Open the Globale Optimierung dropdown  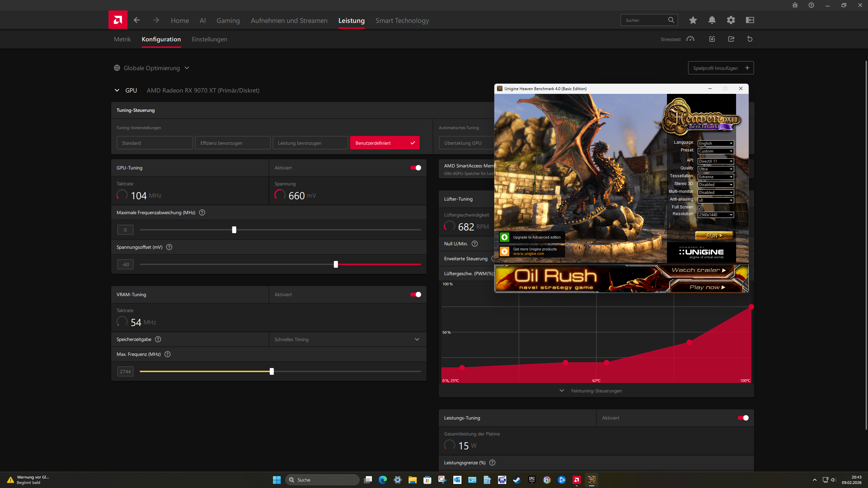click(187, 68)
